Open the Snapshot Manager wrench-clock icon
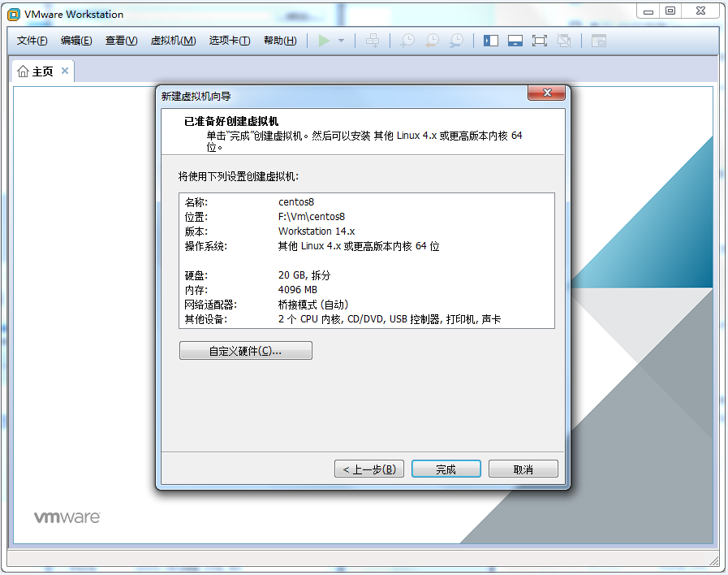Image resolution: width=728 pixels, height=575 pixels. (x=457, y=41)
